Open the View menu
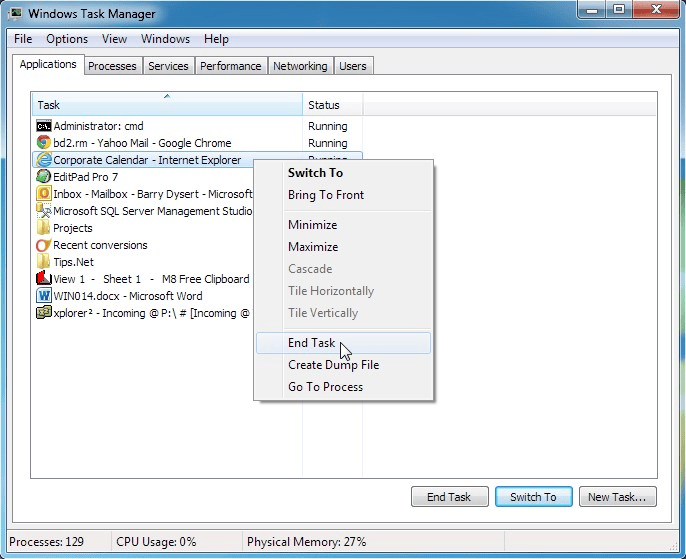Screen dimensions: 686x559 coord(114,39)
